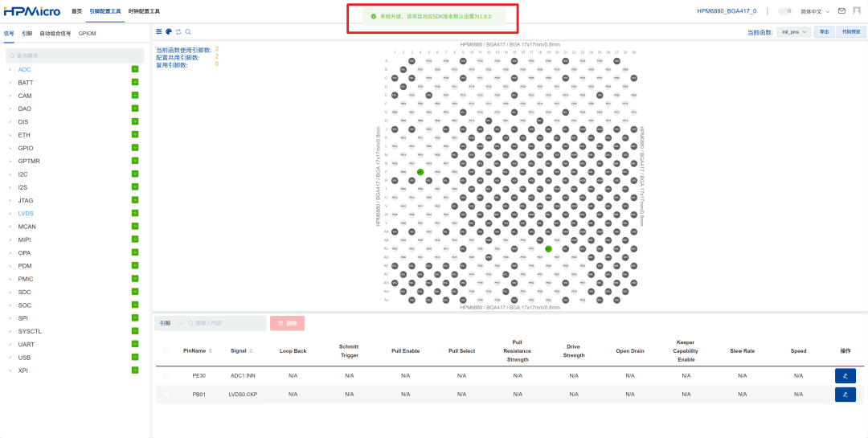
Task: Expand the MCAN tree node
Action: coord(10,227)
